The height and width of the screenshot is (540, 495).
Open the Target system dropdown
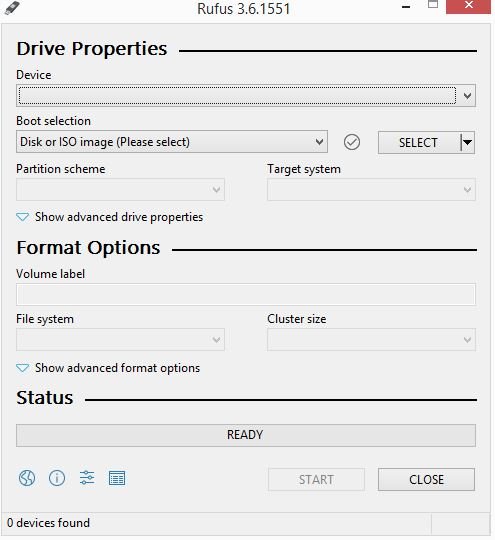[x=371, y=189]
